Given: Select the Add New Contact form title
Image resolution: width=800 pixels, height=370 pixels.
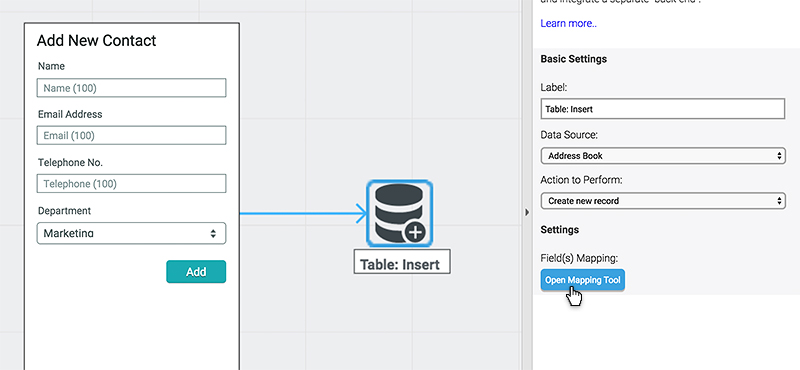Looking at the screenshot, I should point(96,41).
